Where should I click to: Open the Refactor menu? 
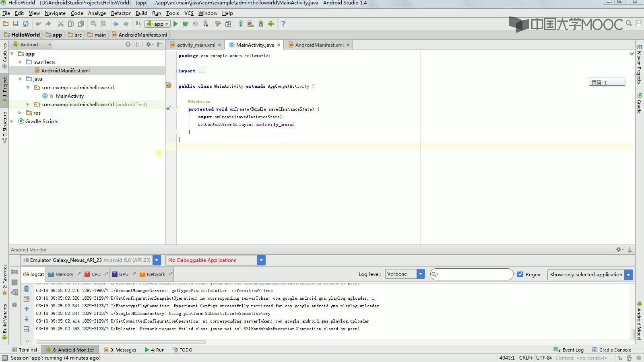[121, 13]
